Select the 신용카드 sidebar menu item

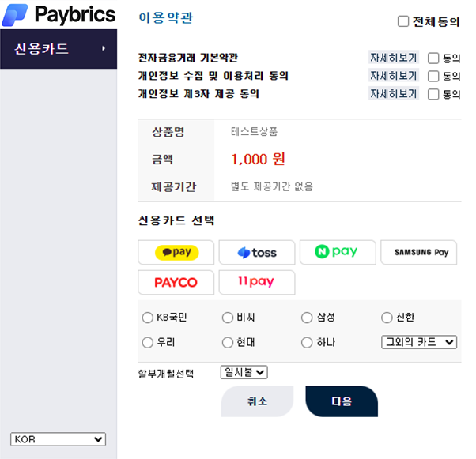pos(59,49)
